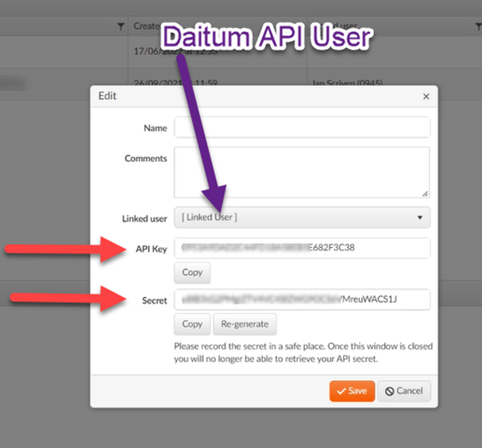
Task: Copy the API Key value
Action: click(x=192, y=273)
